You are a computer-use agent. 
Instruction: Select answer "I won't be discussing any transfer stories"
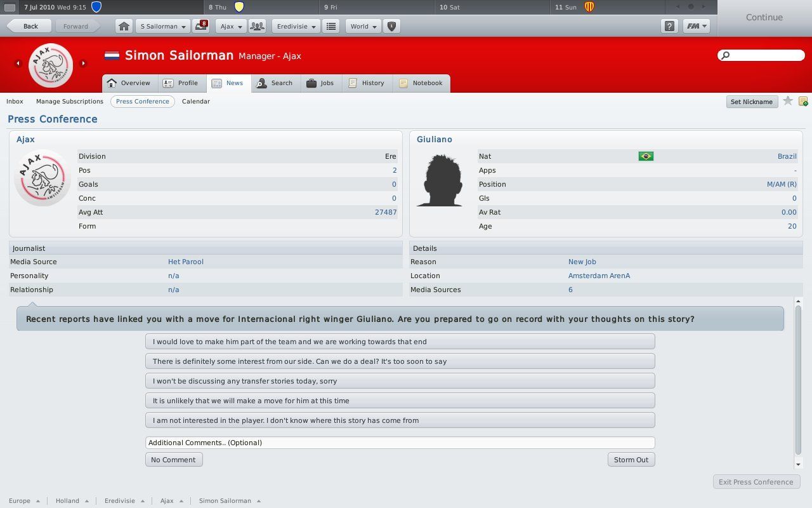(400, 381)
